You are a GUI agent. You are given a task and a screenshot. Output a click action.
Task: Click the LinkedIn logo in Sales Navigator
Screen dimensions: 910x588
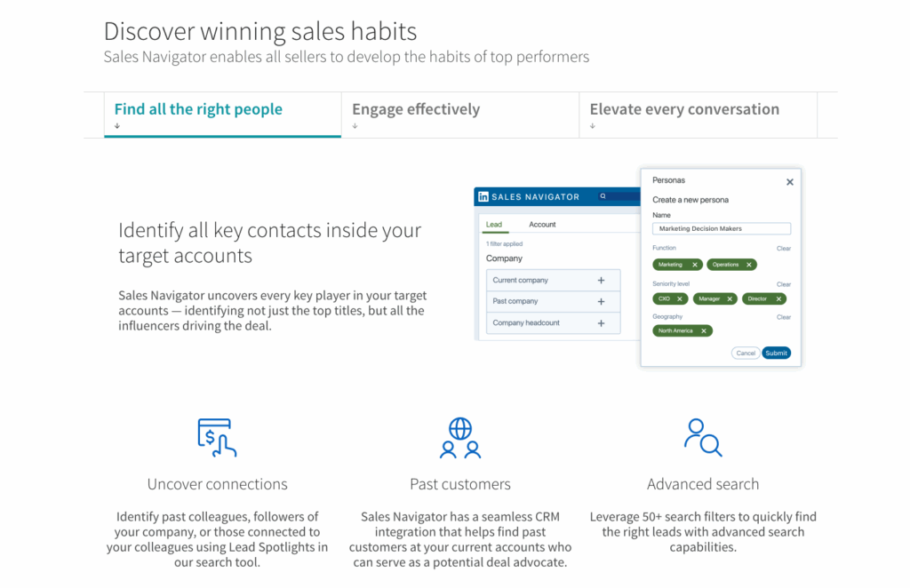[x=483, y=197]
